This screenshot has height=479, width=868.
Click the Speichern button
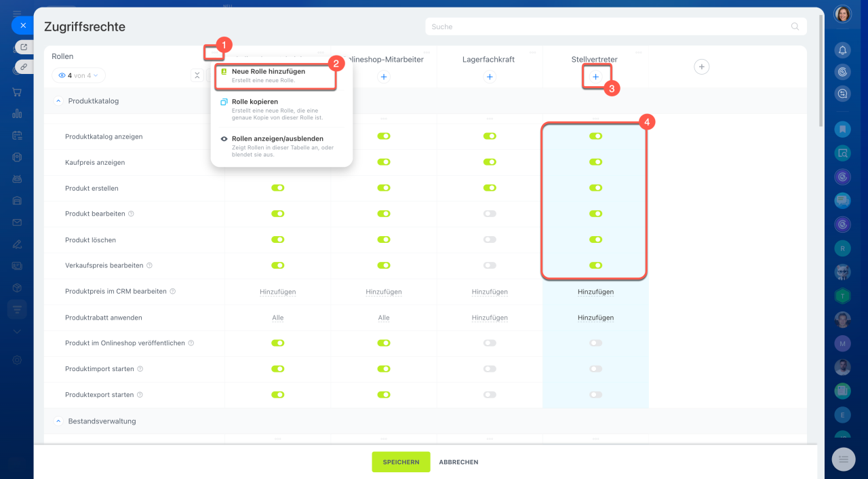coord(401,462)
